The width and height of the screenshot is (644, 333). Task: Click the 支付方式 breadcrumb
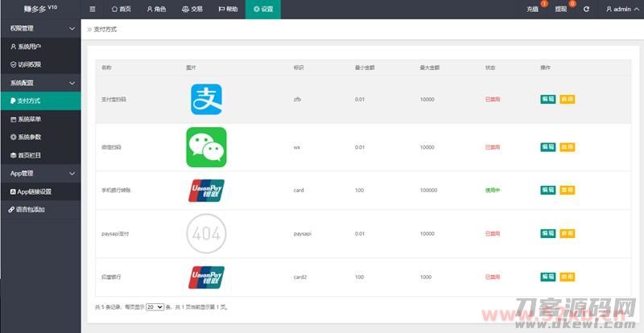click(105, 30)
